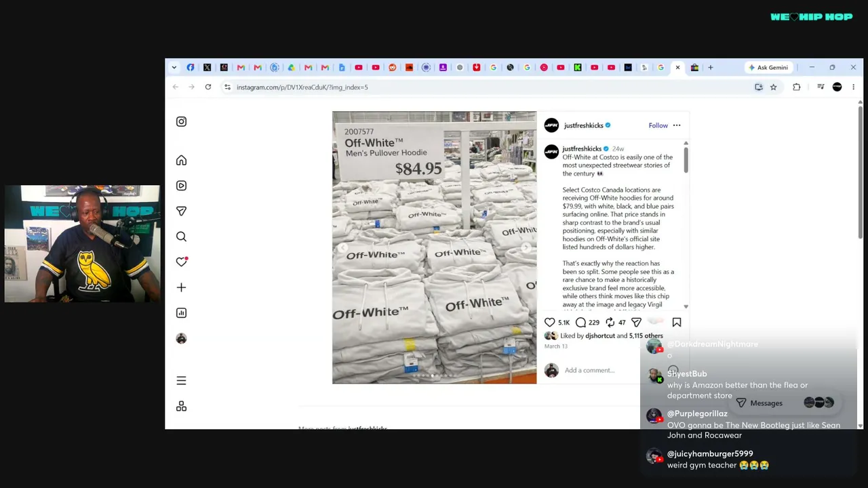The height and width of the screenshot is (488, 868).
Task: Open the Extensions puzzle icon
Action: pos(797,87)
